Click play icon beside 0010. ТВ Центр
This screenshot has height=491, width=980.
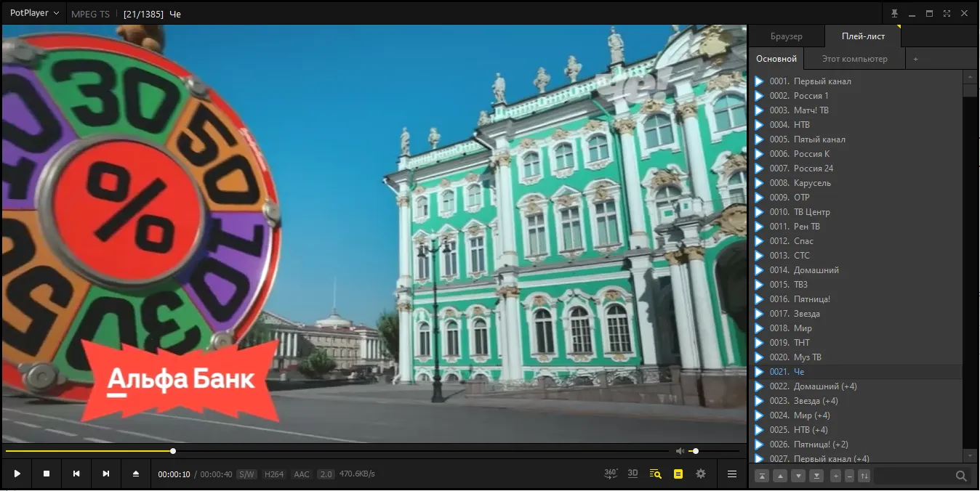[759, 212]
